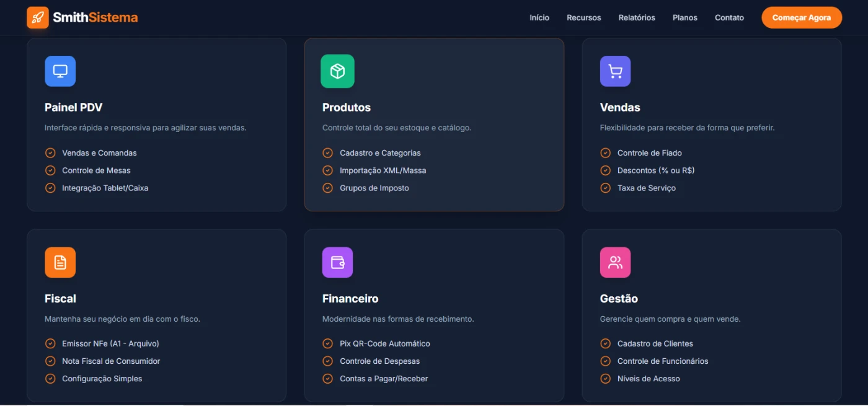Viewport: 868px width, 406px height.
Task: Click the Emissor NFe (A1 - Arquivo) item
Action: (110, 343)
